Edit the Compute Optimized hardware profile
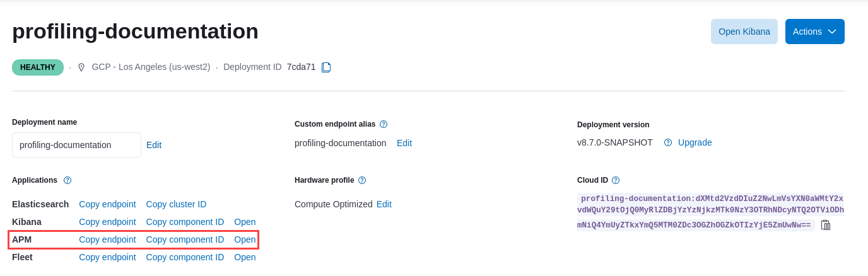 (384, 204)
